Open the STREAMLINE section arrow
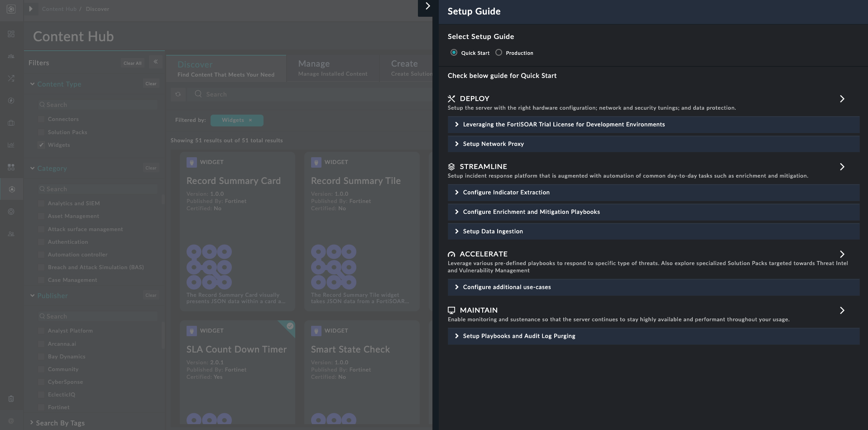Screen dimensions: 868x430 [x=842, y=167]
